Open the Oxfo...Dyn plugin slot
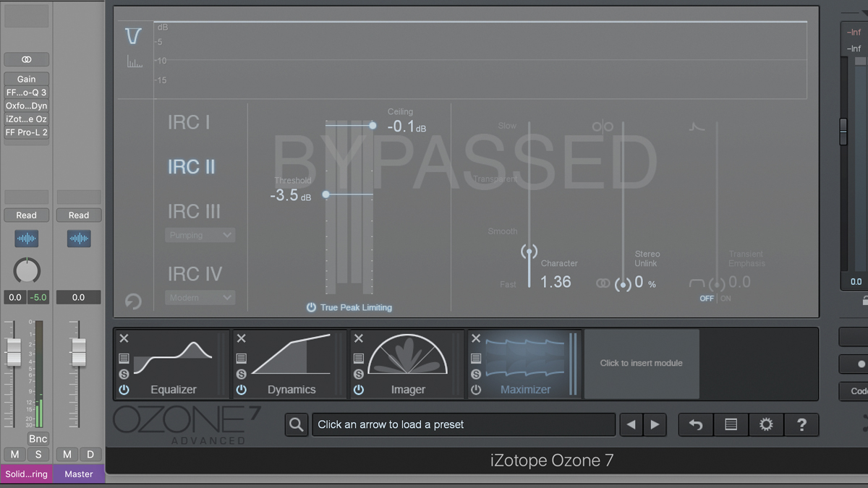This screenshot has width=868, height=488. (26, 106)
